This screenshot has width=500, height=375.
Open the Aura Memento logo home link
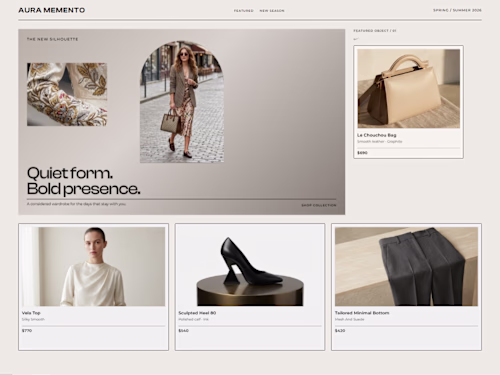tap(52, 10)
